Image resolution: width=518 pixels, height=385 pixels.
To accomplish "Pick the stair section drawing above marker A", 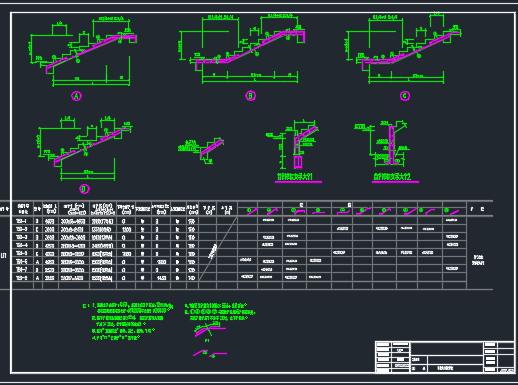I will tap(83, 52).
